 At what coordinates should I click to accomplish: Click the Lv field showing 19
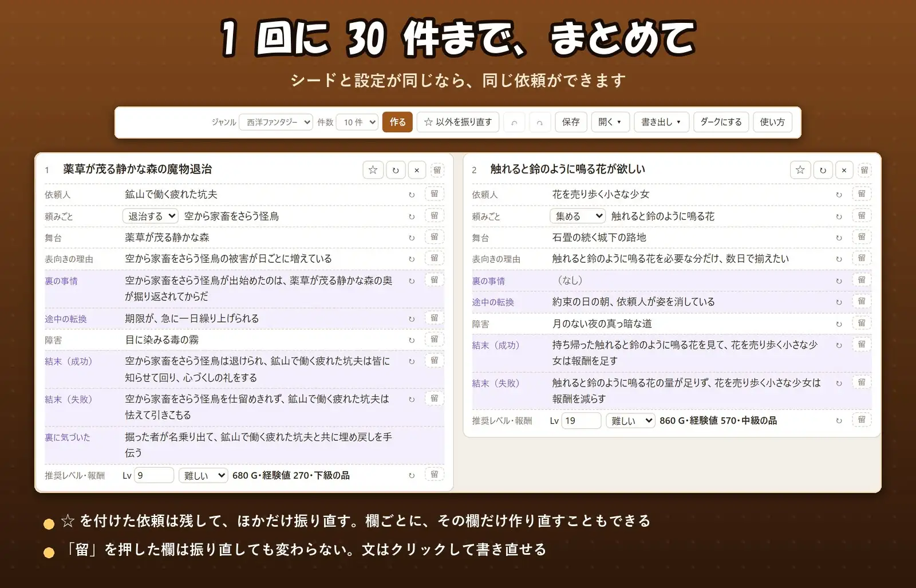click(x=582, y=421)
